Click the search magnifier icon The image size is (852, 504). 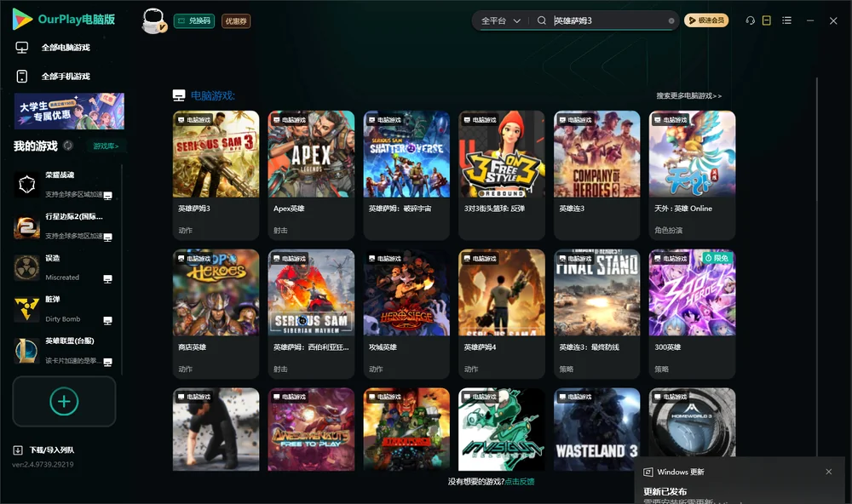[x=542, y=20]
